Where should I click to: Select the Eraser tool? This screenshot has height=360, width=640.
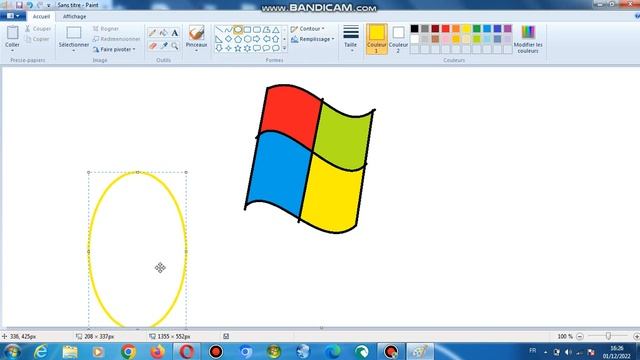click(x=152, y=46)
